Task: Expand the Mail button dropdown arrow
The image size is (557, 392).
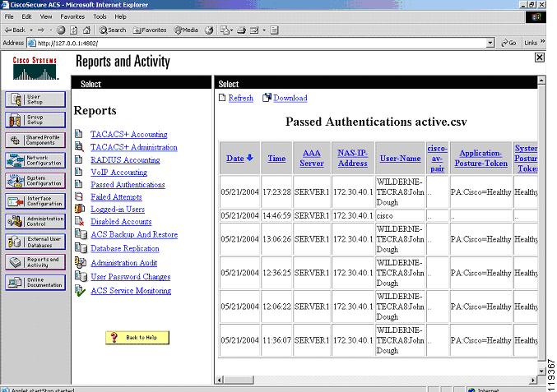Action: [264, 30]
